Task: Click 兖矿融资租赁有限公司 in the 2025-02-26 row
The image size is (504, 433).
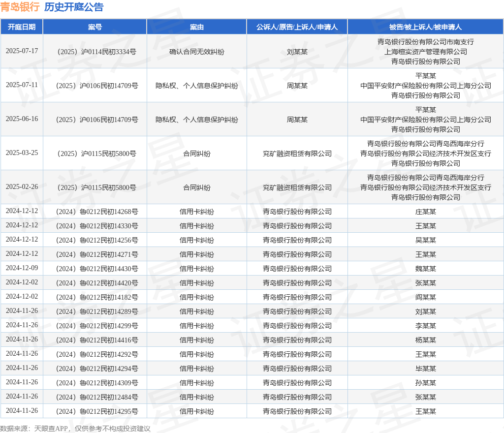Action: click(297, 187)
